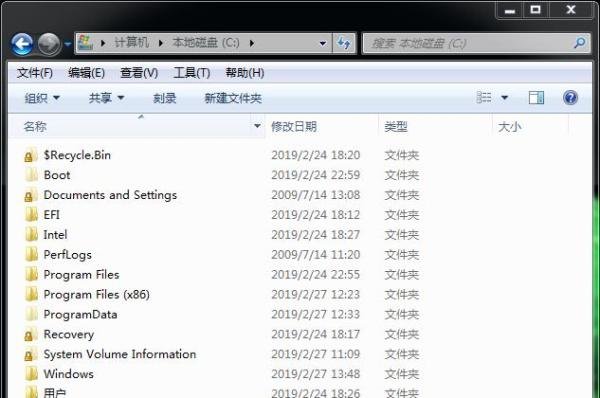Select the Documents and Settings folder icon
Viewport: 600px width, 398px height.
31,195
